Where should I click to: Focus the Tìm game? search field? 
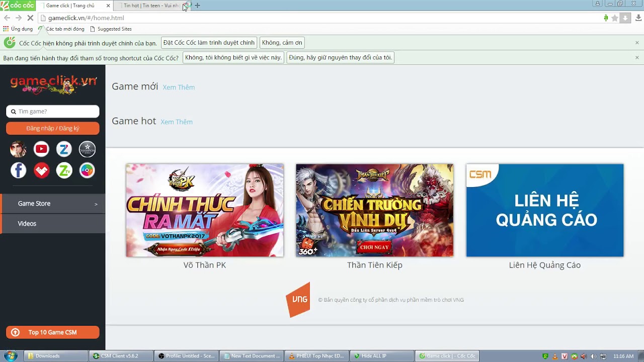(x=53, y=111)
